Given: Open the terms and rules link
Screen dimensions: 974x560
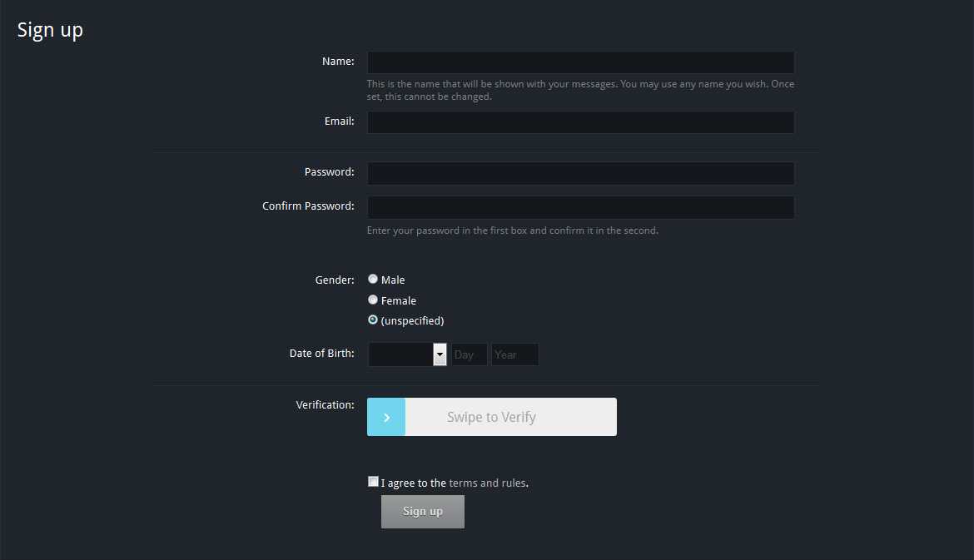Looking at the screenshot, I should [487, 483].
